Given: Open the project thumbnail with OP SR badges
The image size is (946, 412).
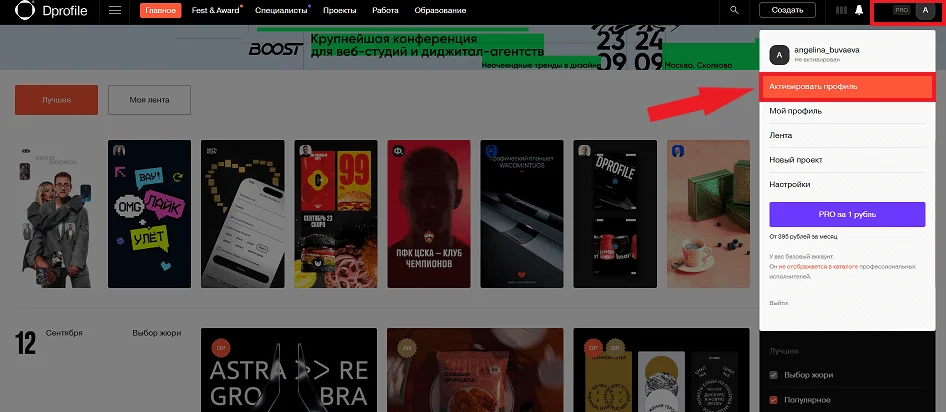Looking at the screenshot, I should coord(662,370).
